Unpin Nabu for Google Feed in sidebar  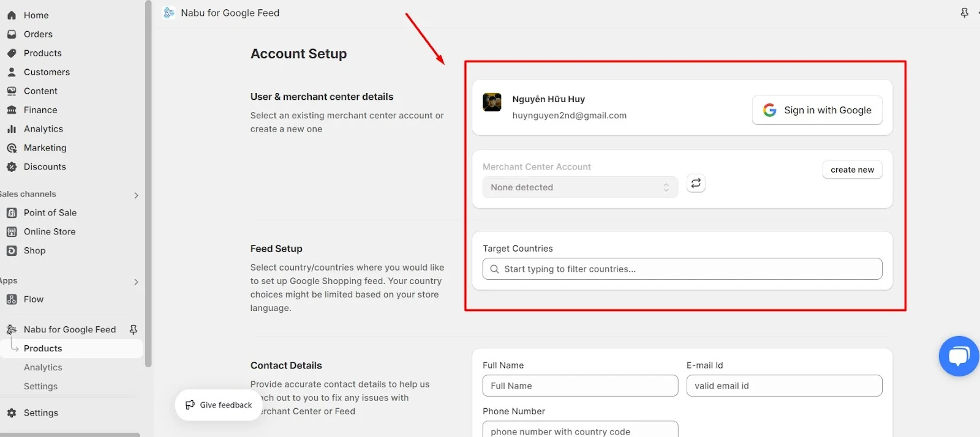(x=134, y=329)
